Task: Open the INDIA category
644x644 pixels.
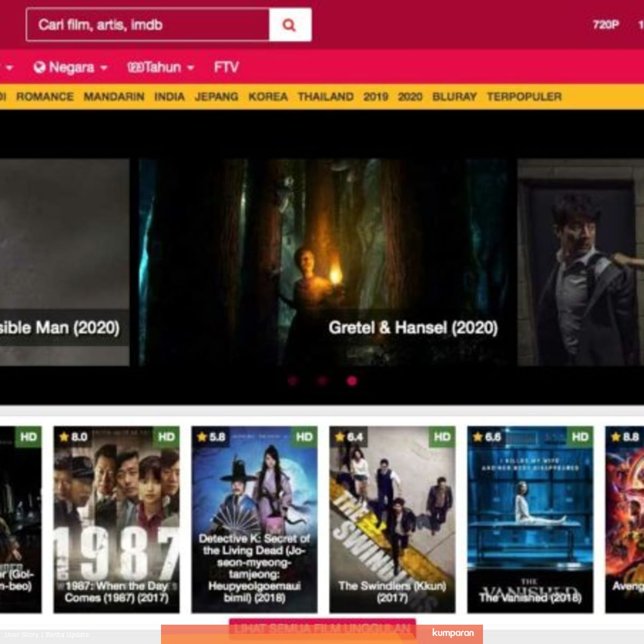Action: pos(170,97)
